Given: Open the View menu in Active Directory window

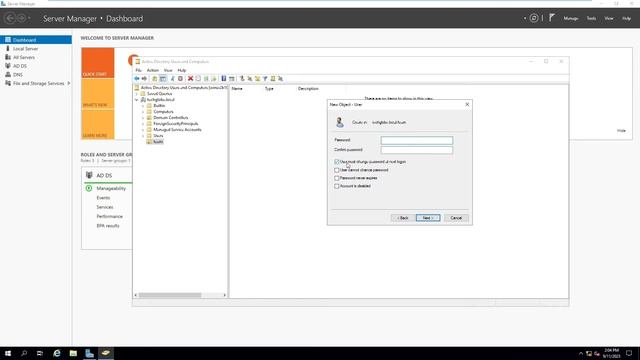Looking at the screenshot, I should pyautogui.click(x=168, y=70).
